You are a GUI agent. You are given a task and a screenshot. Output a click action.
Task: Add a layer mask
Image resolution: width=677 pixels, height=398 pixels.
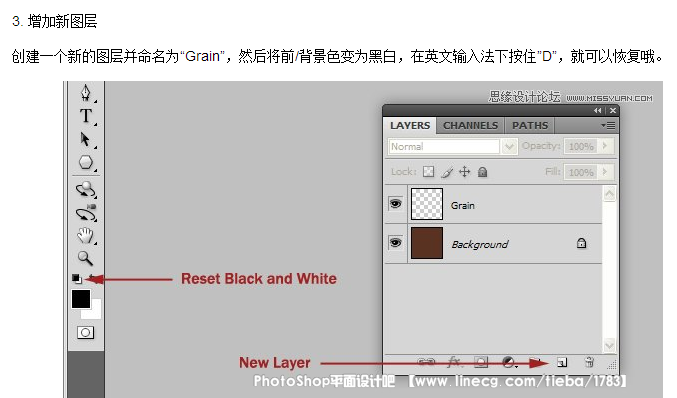coord(481,362)
